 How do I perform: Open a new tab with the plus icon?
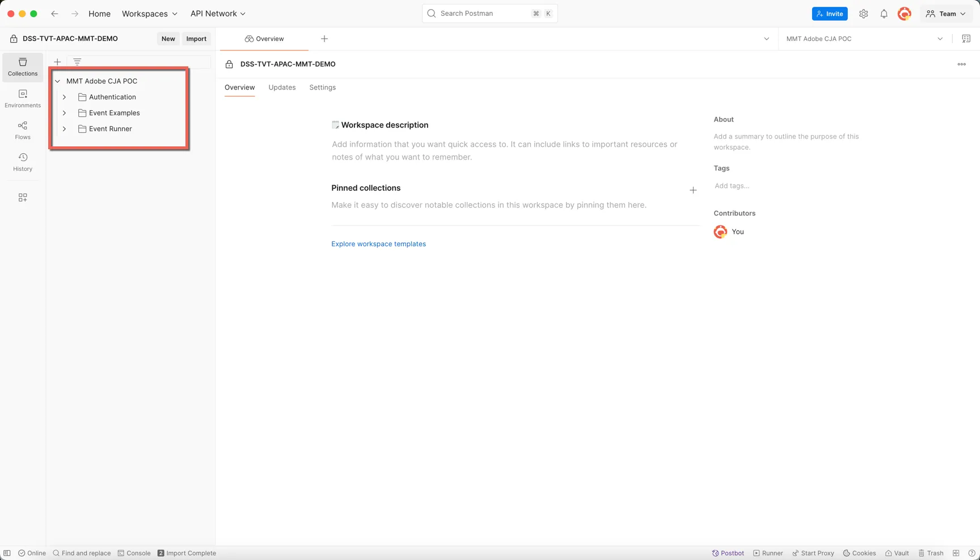coord(324,39)
